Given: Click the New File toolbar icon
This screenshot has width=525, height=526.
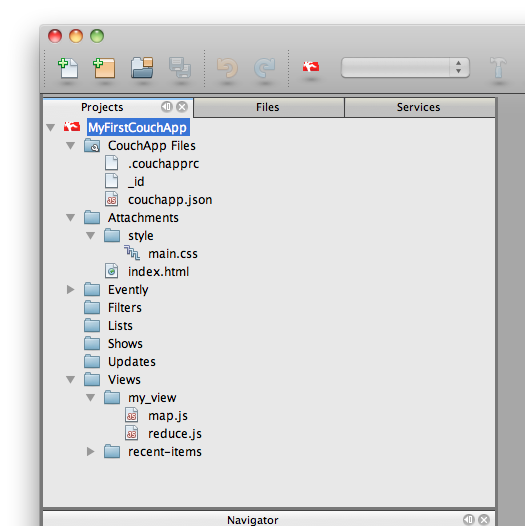Looking at the screenshot, I should (x=68, y=68).
